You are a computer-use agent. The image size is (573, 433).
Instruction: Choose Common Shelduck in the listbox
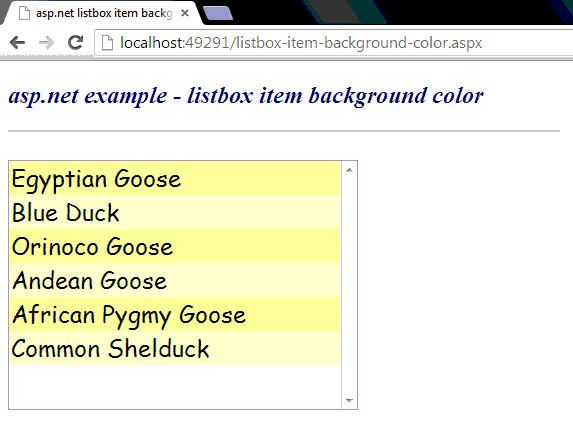coord(175,348)
